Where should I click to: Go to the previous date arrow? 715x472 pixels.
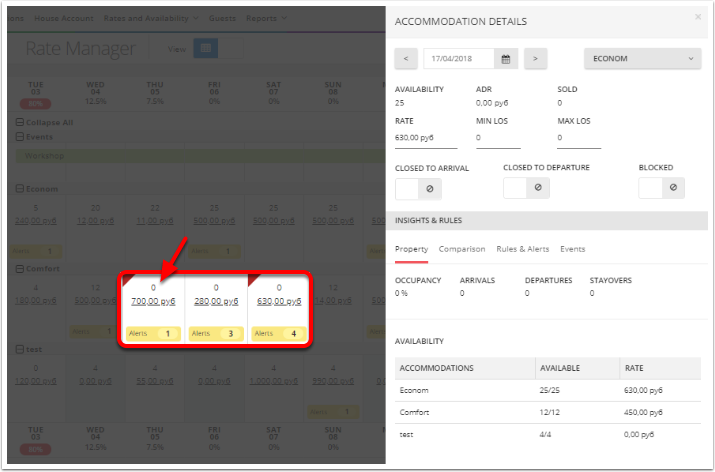(406, 59)
